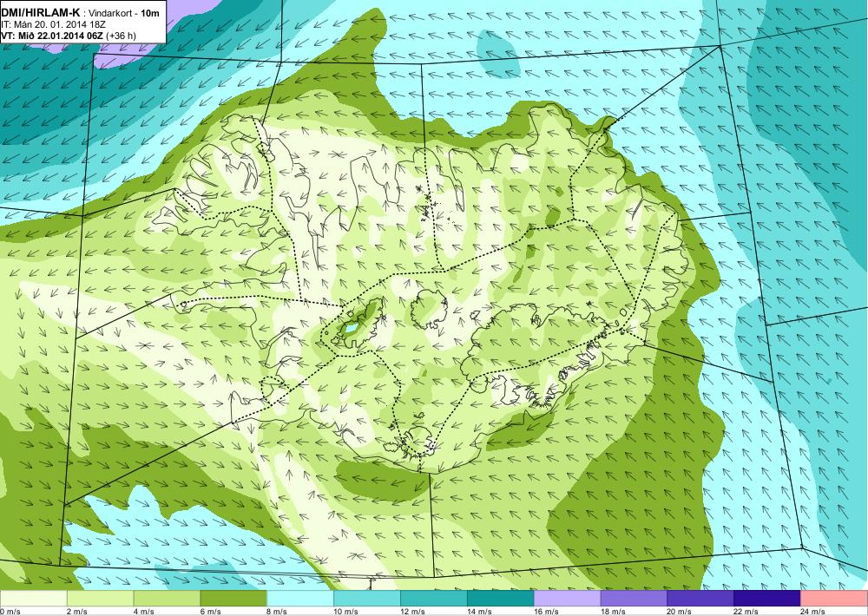Viewport: 868px width, 616px height.
Task: Click the "(+36 h)" forecast offset text
Action: point(122,36)
